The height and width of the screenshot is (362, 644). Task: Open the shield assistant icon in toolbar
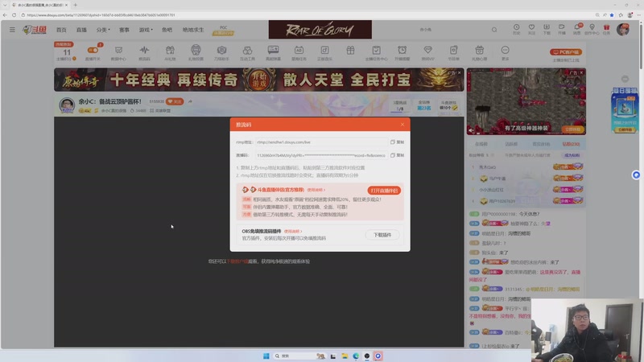pyautogui.click(x=221, y=51)
